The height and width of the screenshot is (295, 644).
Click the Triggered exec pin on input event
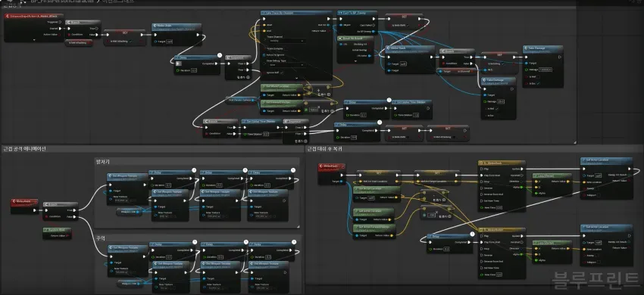[61, 22]
